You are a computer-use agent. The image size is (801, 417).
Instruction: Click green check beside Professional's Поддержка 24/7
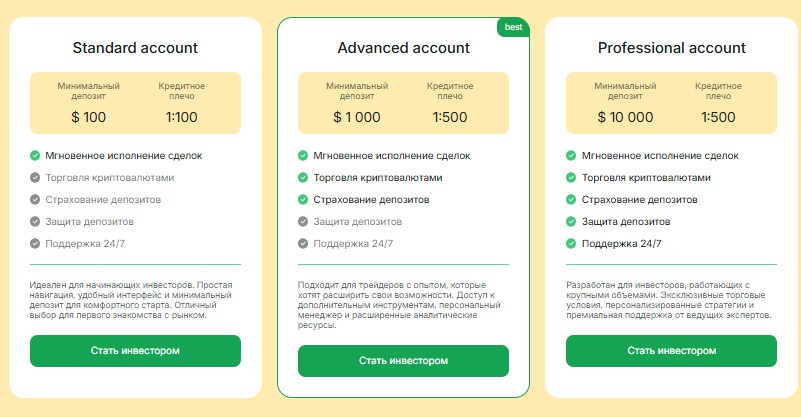click(571, 243)
